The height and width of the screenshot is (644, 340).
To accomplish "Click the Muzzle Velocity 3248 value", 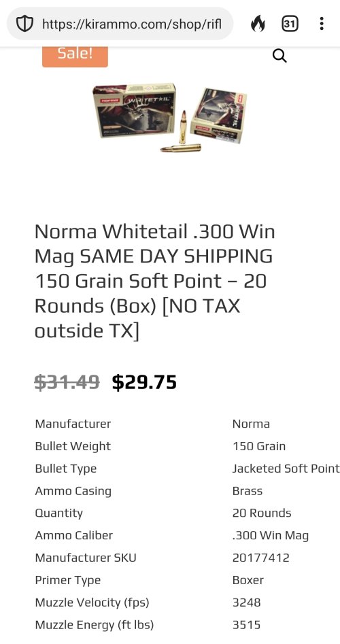I will tap(246, 603).
